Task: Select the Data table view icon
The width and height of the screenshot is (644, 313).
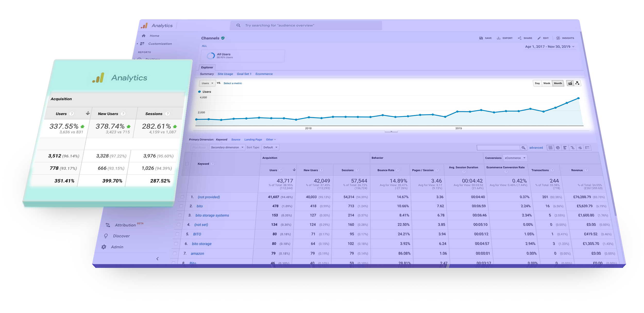Action: pyautogui.click(x=550, y=148)
